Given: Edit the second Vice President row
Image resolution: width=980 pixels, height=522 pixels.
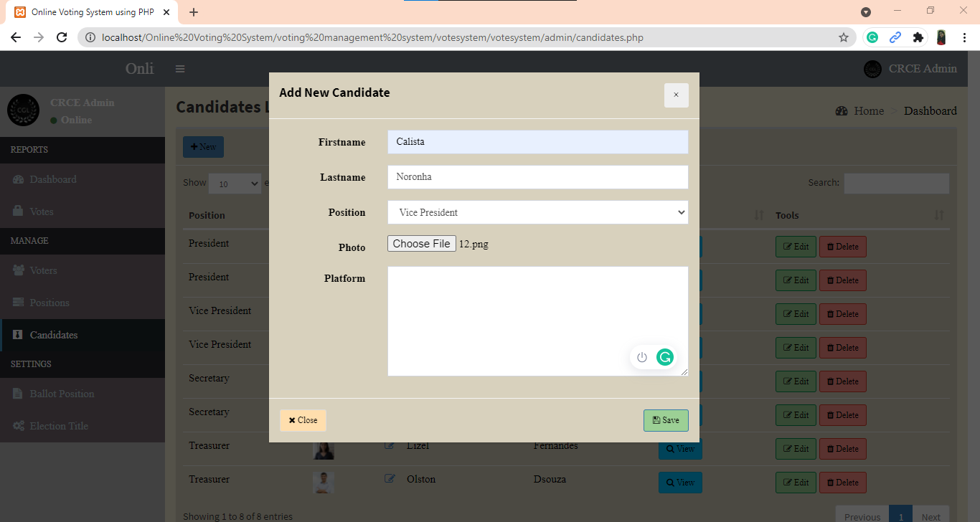Looking at the screenshot, I should 796,348.
